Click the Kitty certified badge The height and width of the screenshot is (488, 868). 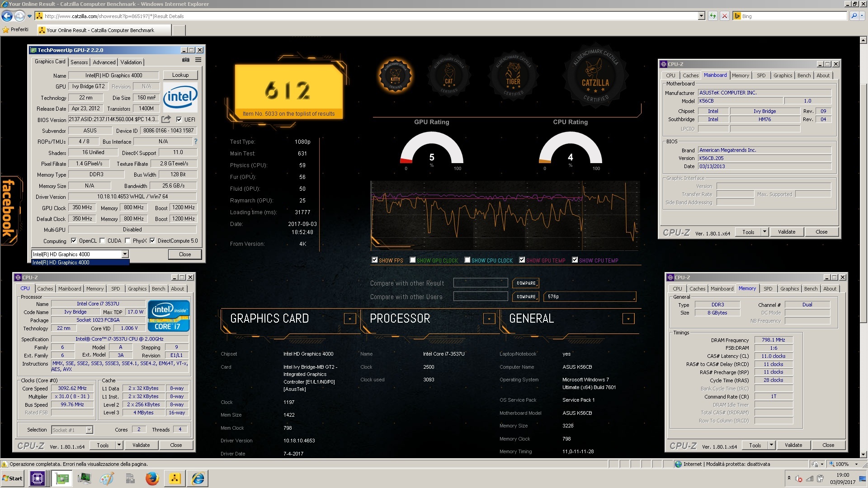pyautogui.click(x=395, y=76)
